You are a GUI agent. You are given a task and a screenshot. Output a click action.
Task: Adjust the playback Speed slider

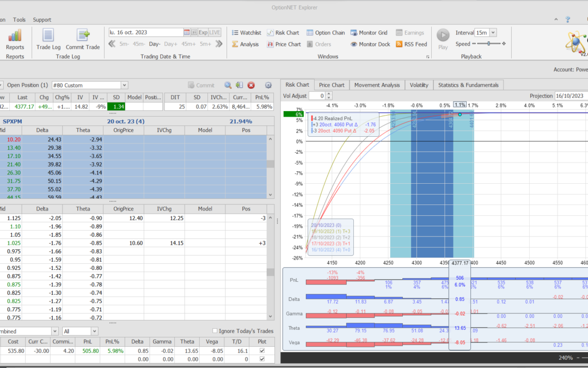(488, 44)
